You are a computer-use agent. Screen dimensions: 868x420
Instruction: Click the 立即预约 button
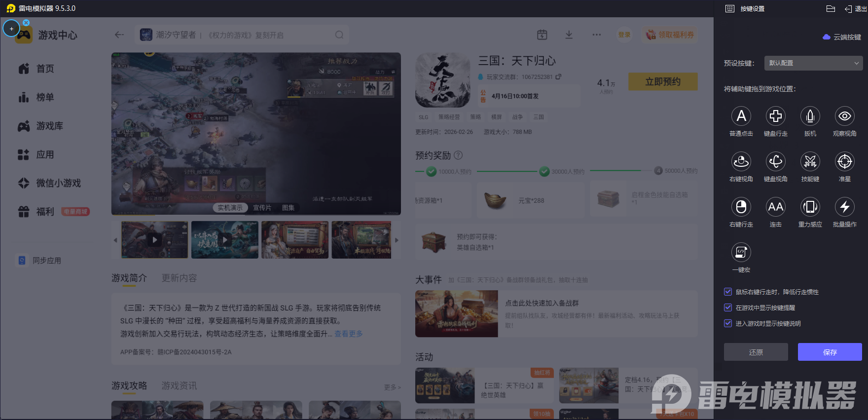click(663, 81)
